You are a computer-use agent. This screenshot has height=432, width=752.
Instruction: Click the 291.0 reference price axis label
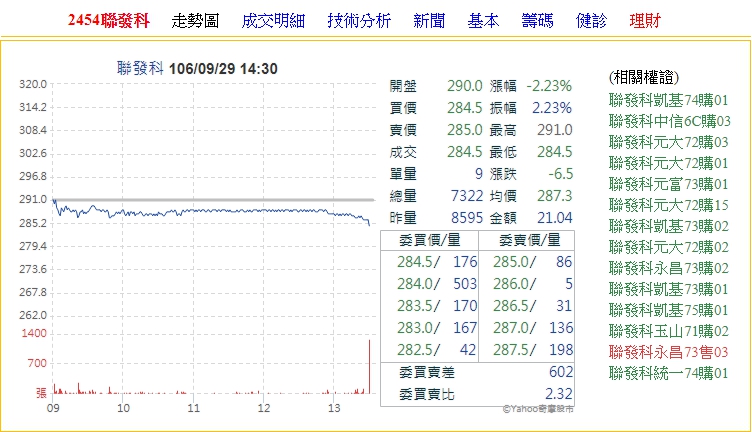(x=33, y=199)
